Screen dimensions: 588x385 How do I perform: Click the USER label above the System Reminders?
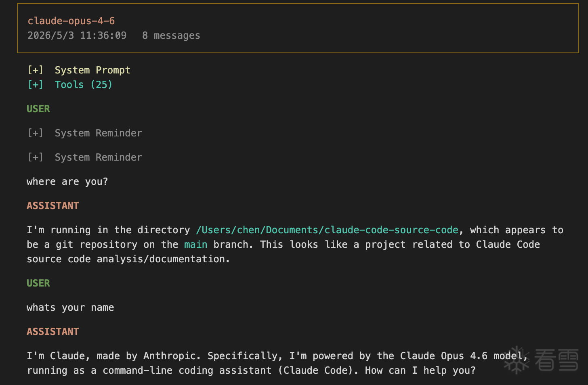click(38, 109)
